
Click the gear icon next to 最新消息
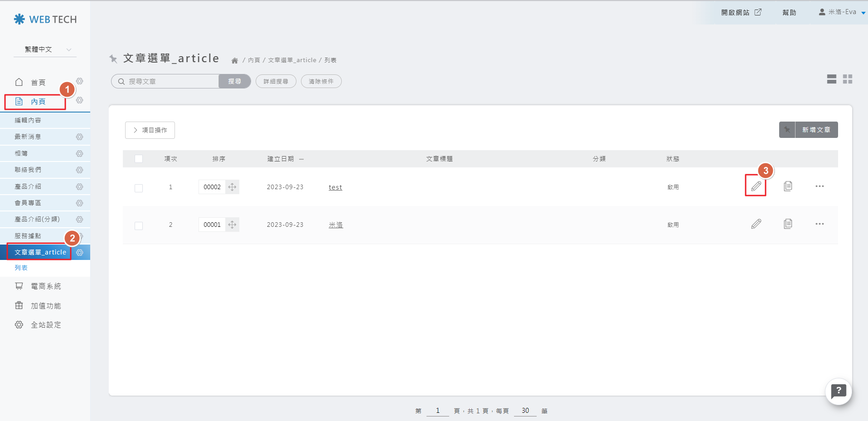coord(79,137)
